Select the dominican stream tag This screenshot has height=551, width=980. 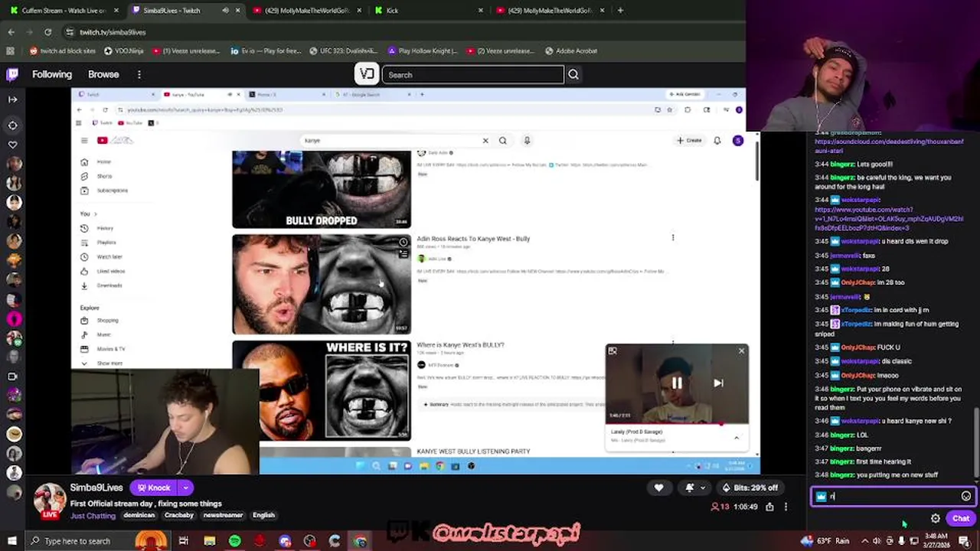[x=139, y=515]
